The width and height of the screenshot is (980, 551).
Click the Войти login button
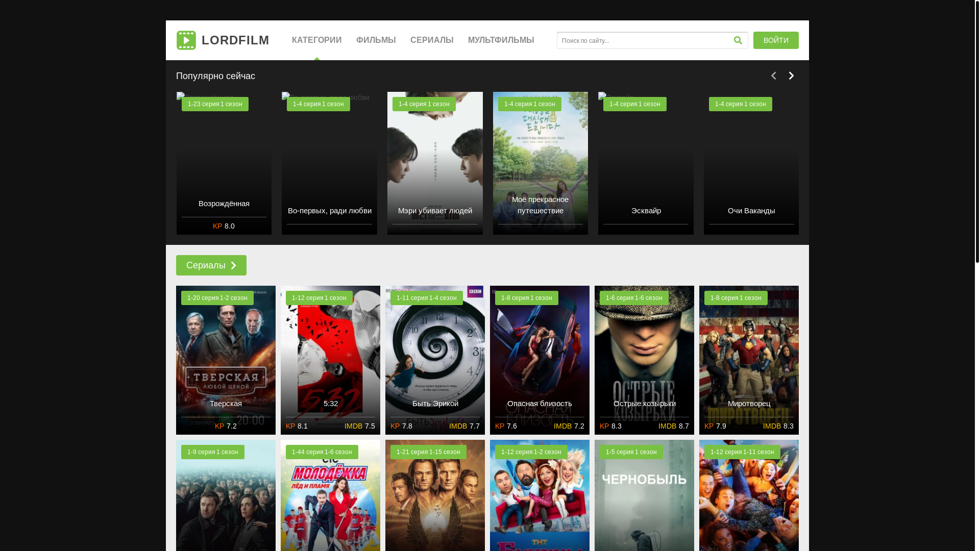(776, 40)
